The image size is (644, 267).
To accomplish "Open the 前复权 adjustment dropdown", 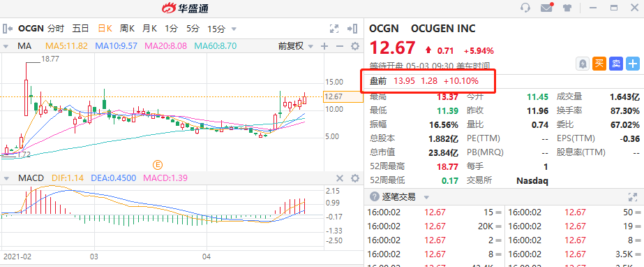I will coord(295,46).
